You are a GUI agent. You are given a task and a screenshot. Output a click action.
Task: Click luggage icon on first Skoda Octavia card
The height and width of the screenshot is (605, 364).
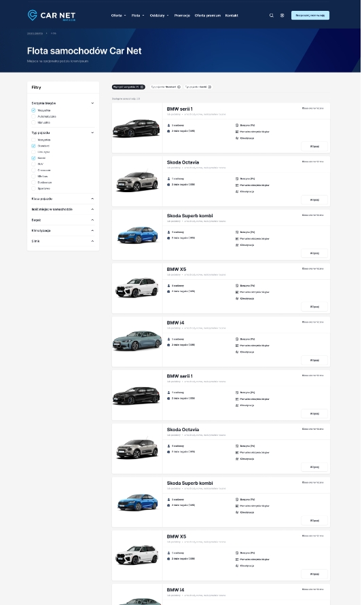click(168, 185)
